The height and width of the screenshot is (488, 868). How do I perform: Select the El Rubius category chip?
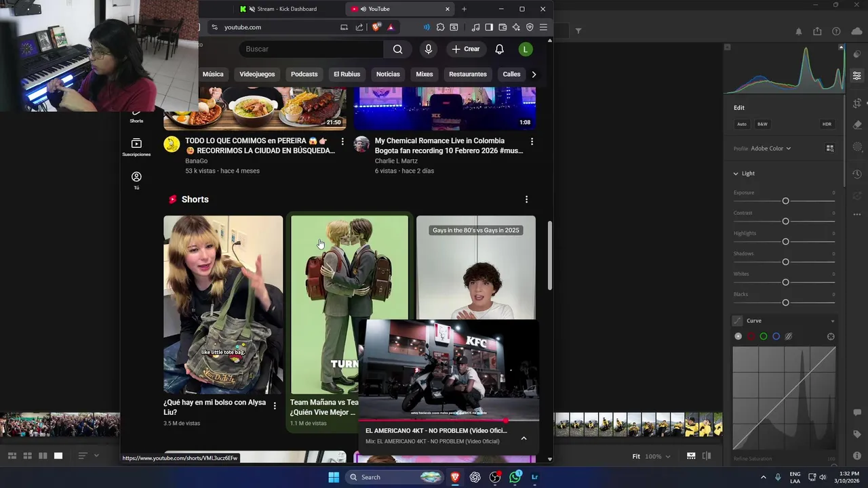coord(347,74)
